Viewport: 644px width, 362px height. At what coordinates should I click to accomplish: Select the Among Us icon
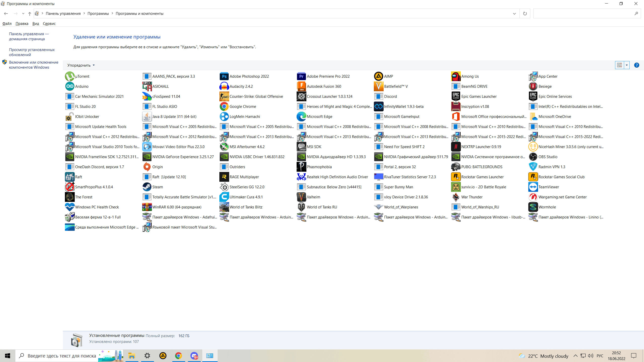tap(456, 76)
